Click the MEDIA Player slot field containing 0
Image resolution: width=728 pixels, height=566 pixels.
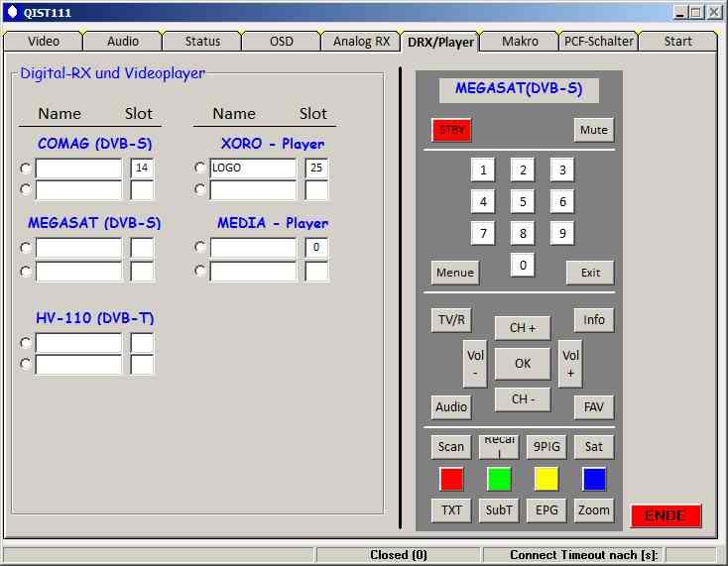[x=316, y=248]
